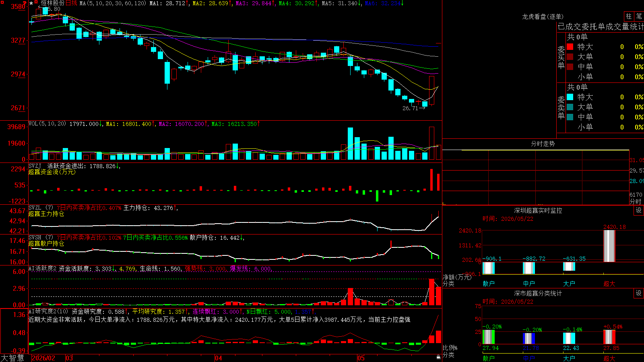The width and height of the screenshot is (644, 362).
Task: Click the 超赢散户持仓 label
Action: (46, 243)
